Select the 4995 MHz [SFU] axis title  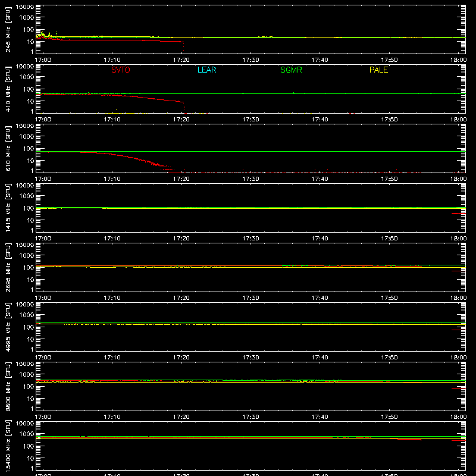point(8,327)
